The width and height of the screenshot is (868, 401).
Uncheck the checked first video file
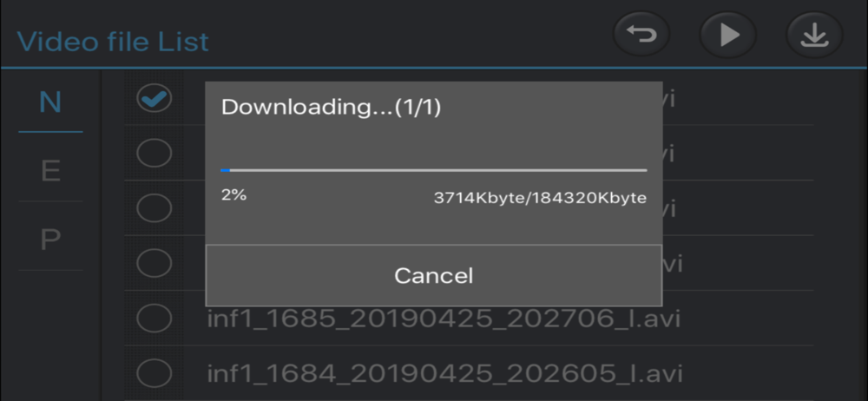coord(155,99)
